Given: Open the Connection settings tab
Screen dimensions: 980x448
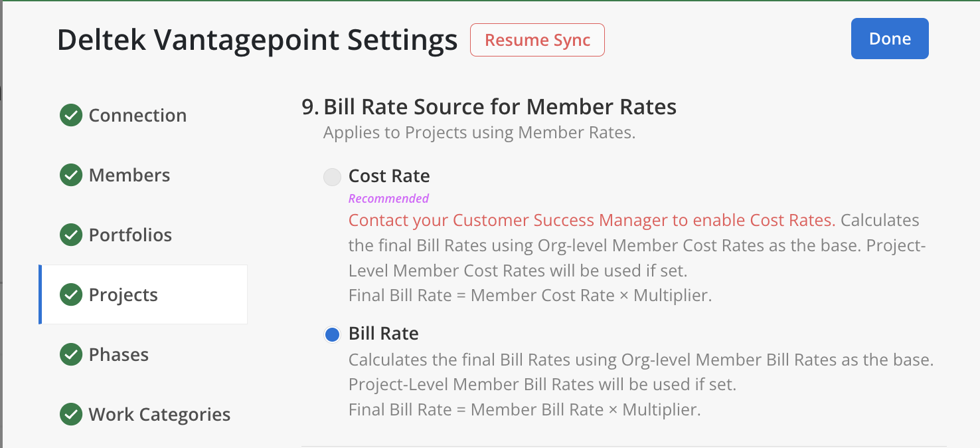Looking at the screenshot, I should click(x=143, y=115).
